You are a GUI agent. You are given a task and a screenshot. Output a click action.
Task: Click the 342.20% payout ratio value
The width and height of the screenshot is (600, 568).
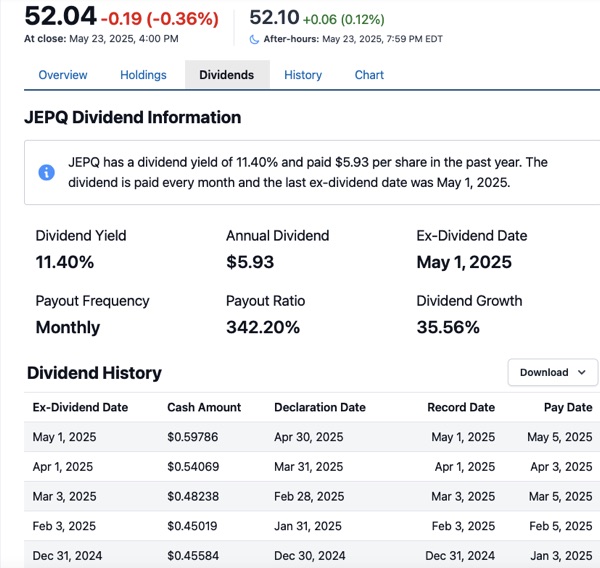point(262,327)
